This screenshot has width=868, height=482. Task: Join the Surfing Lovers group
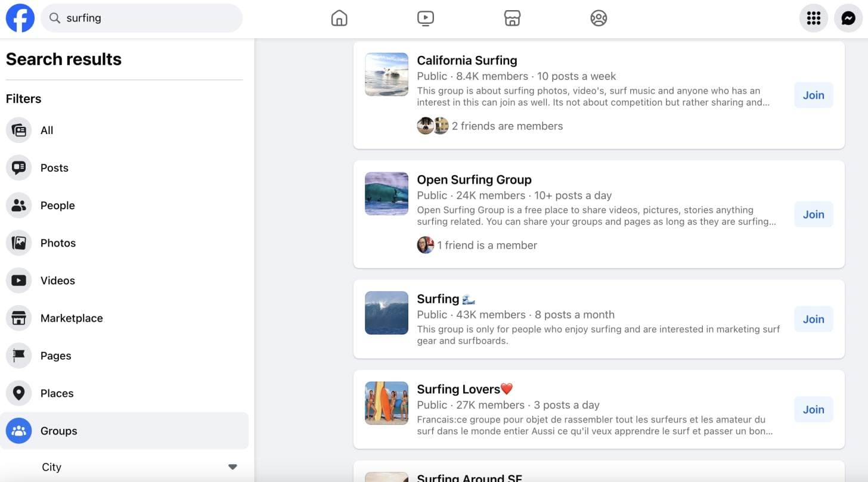[813, 409]
